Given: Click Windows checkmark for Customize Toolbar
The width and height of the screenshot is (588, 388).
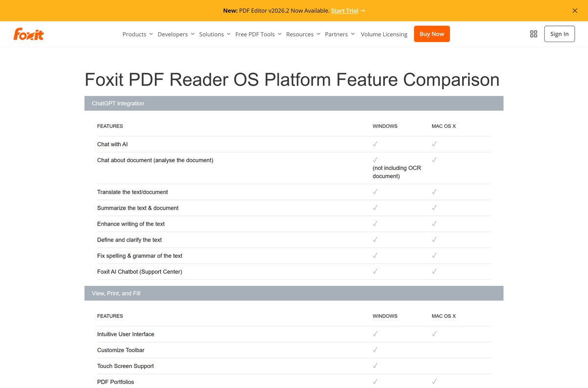Looking at the screenshot, I should [375, 350].
